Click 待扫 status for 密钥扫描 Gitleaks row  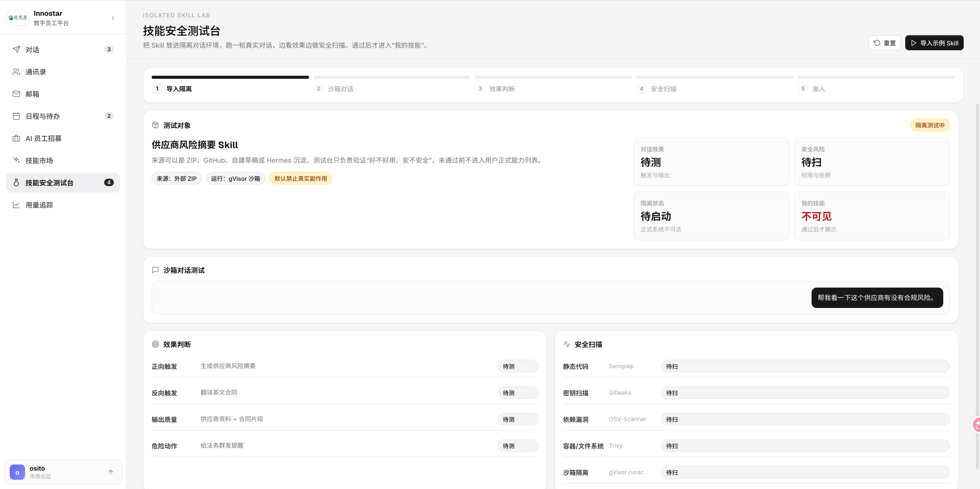point(805,393)
